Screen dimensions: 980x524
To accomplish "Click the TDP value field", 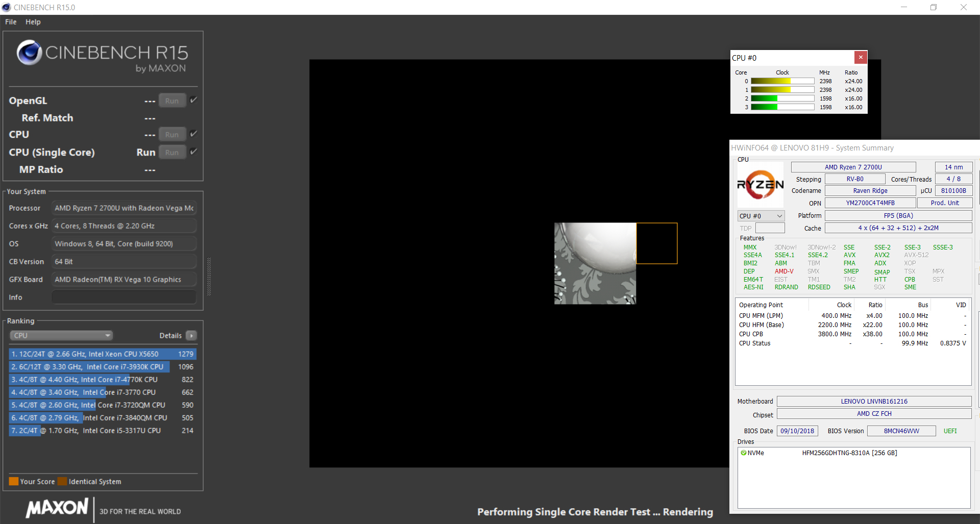I will (x=770, y=228).
